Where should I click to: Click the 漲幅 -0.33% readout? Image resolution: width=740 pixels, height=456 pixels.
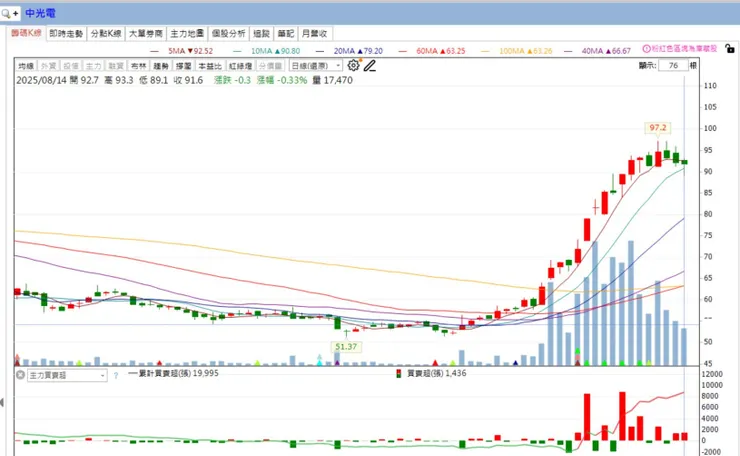[x=282, y=80]
